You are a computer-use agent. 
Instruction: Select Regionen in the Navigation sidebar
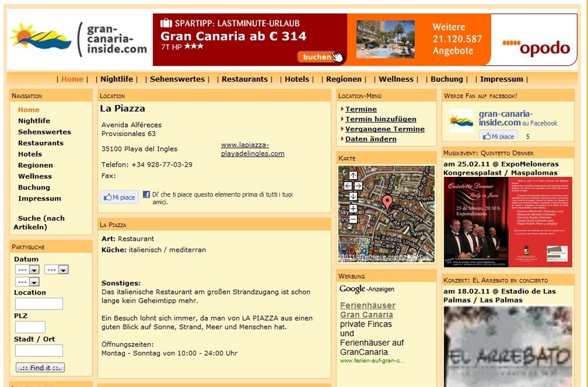(36, 165)
